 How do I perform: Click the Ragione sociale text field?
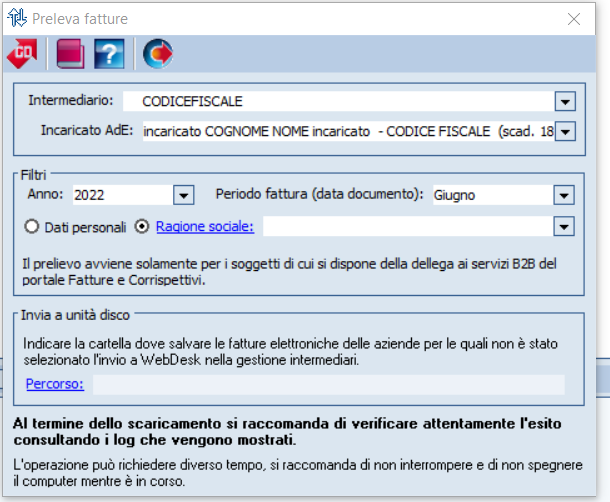[x=408, y=226]
